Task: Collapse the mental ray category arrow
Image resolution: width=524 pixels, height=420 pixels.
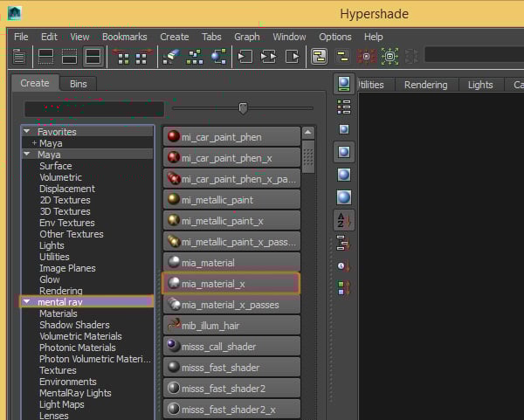Action: [27, 302]
